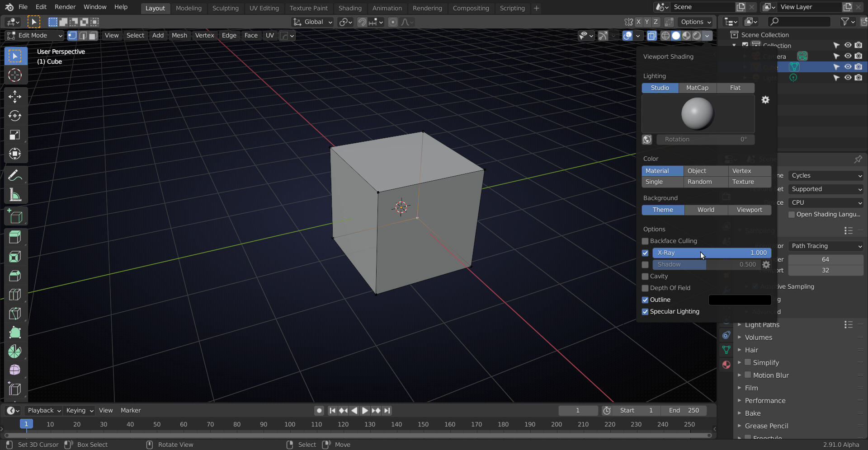
Task: Switch to edge select mode
Action: click(x=83, y=36)
